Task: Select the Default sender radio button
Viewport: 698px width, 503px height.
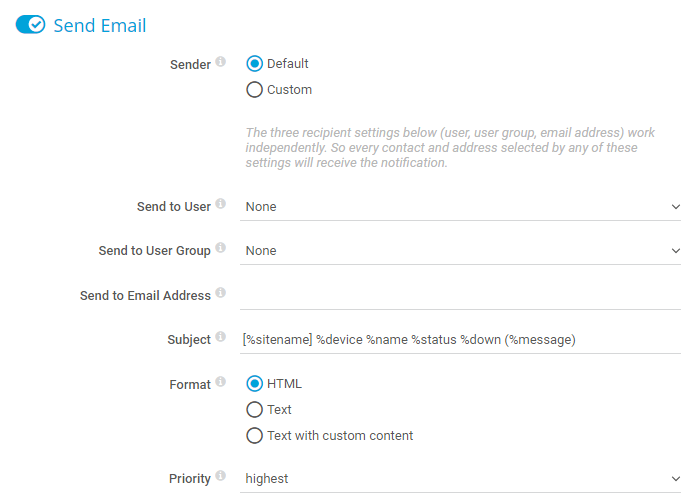Action: tap(255, 64)
